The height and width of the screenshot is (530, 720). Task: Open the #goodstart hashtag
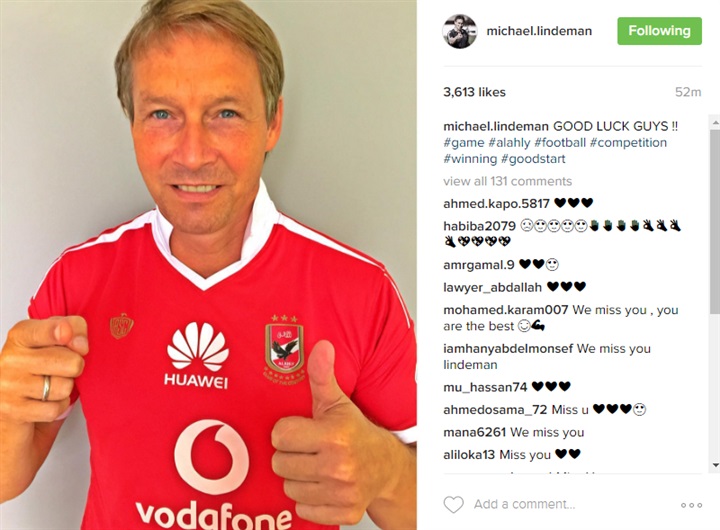tap(533, 159)
